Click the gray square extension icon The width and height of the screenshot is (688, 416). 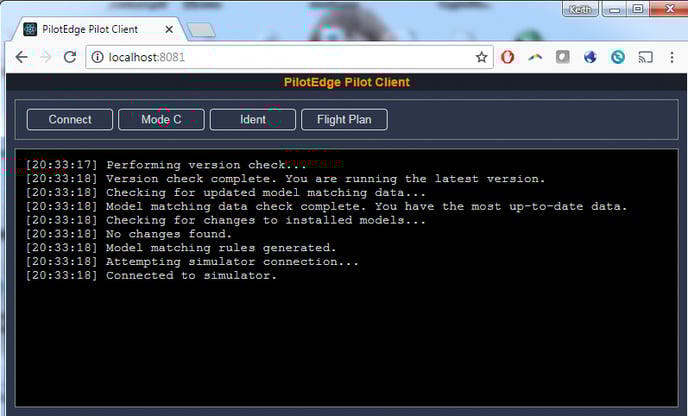(x=563, y=57)
